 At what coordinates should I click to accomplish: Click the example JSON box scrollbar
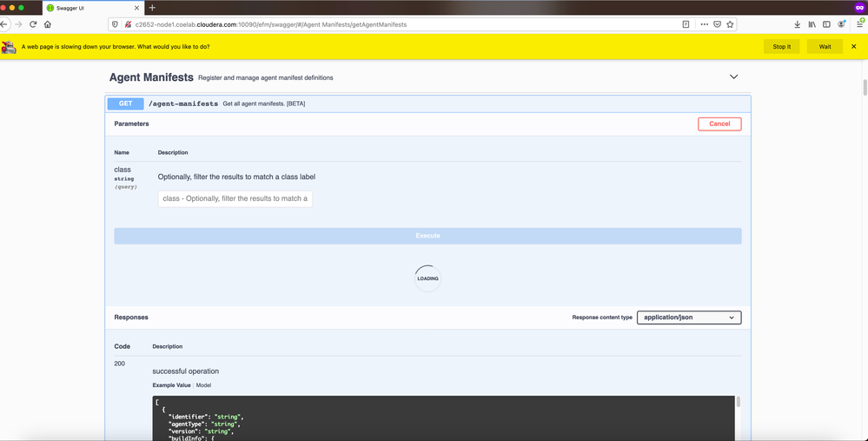(x=738, y=402)
